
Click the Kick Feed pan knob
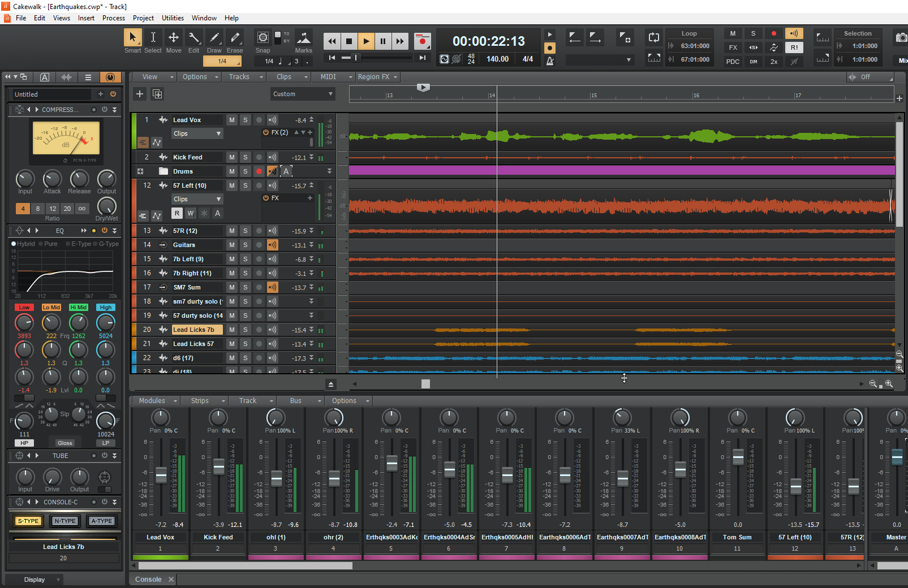218,418
